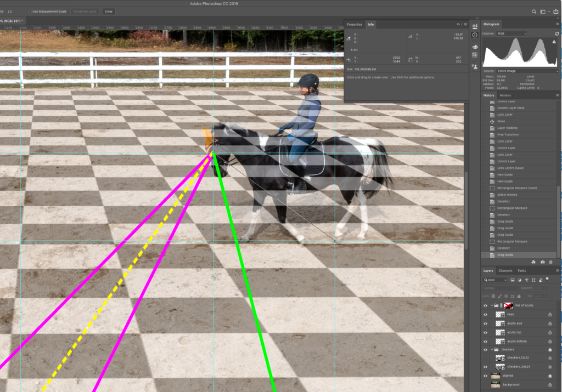Switch to the Properties tab
The width and height of the screenshot is (562, 392).
pos(355,24)
